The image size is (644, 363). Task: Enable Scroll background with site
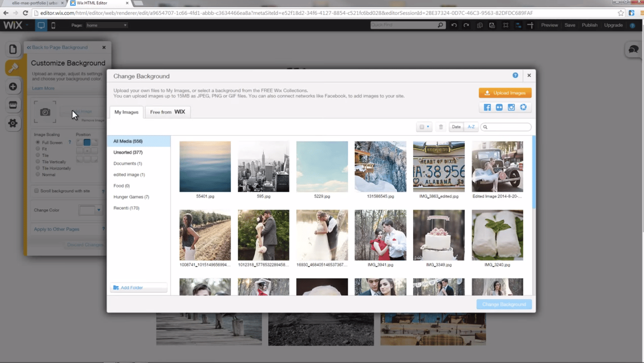(x=37, y=191)
